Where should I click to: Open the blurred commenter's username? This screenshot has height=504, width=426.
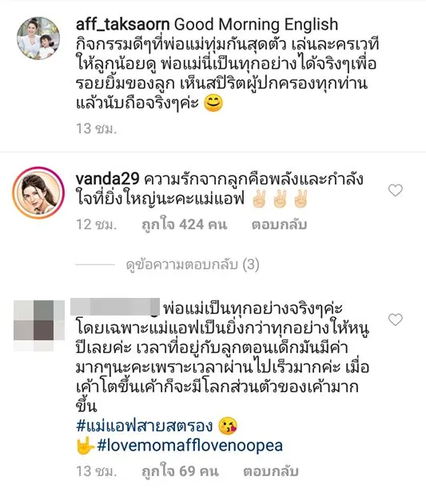(115, 307)
